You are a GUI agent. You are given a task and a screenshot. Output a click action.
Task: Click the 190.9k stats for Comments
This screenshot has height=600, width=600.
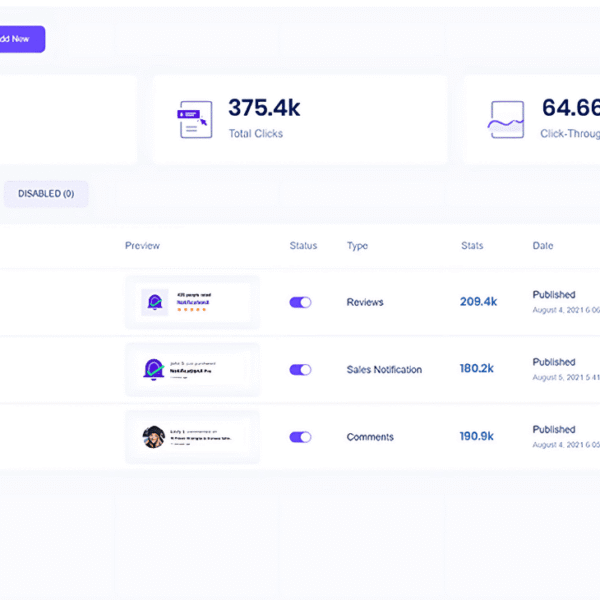pos(478,437)
